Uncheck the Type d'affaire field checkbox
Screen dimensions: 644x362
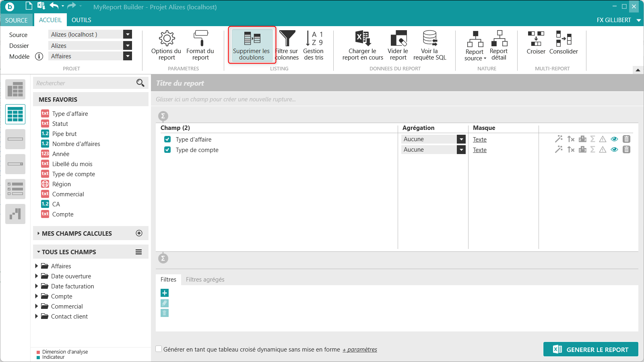coord(167,140)
